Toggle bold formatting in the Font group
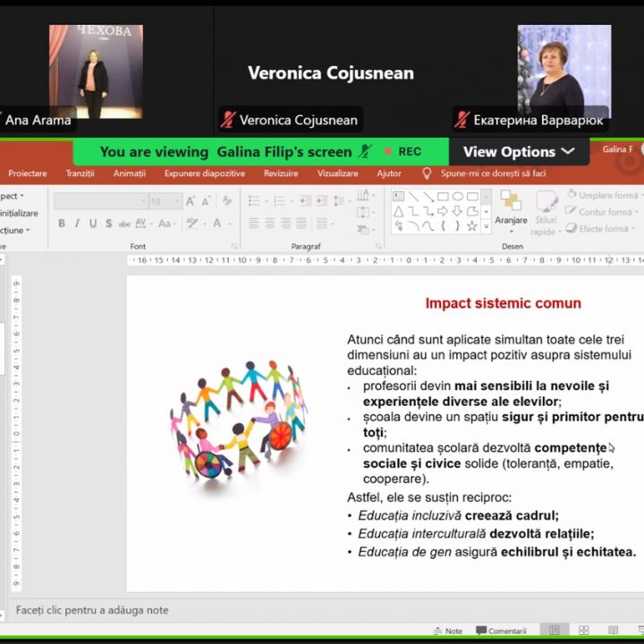 pyautogui.click(x=61, y=224)
